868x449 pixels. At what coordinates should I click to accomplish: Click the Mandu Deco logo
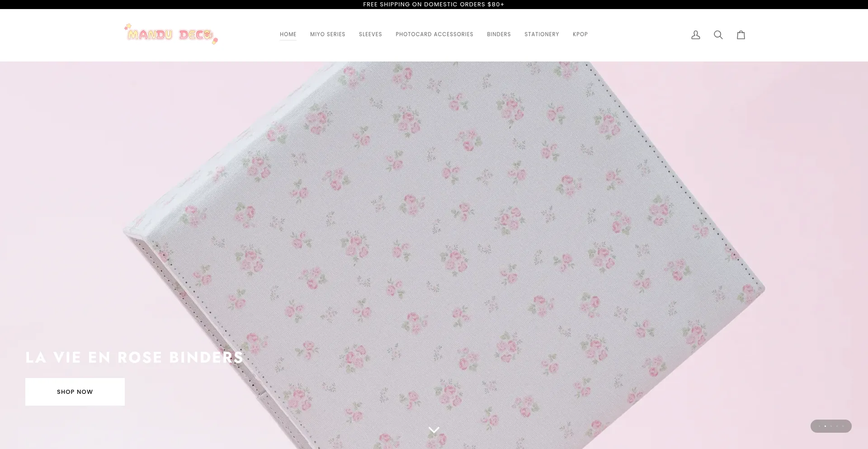[171, 34]
